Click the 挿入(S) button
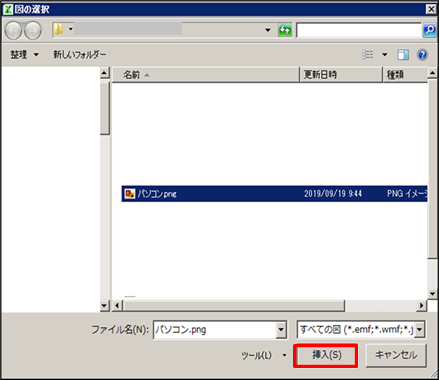The width and height of the screenshot is (439, 380). click(326, 355)
